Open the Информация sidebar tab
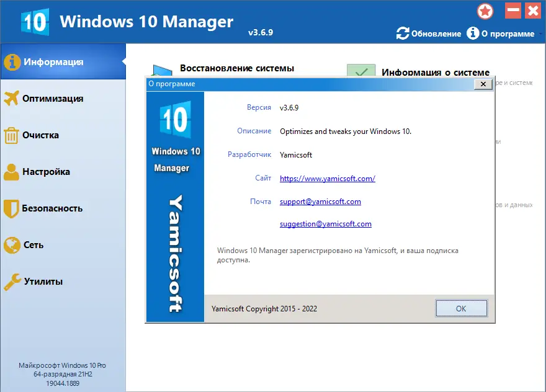546x392 pixels. (63, 61)
